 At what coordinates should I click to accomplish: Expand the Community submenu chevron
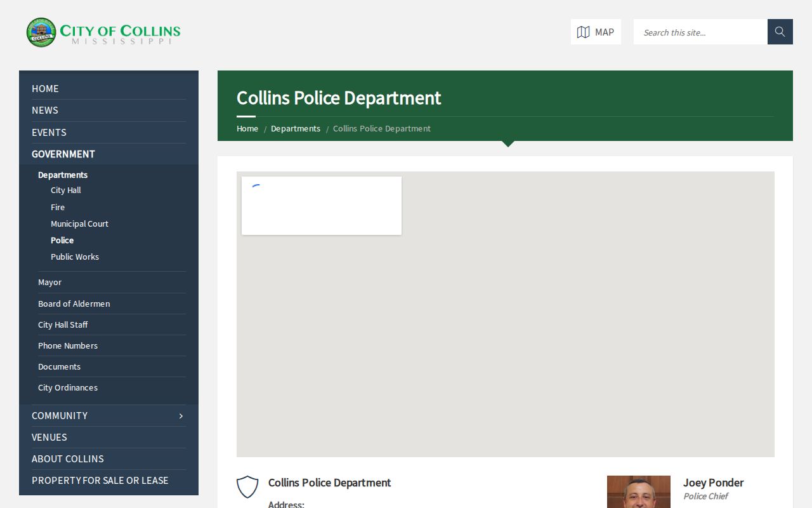[x=181, y=416]
